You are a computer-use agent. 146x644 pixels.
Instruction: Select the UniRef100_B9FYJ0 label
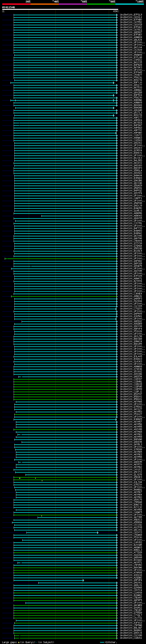coord(131,82)
